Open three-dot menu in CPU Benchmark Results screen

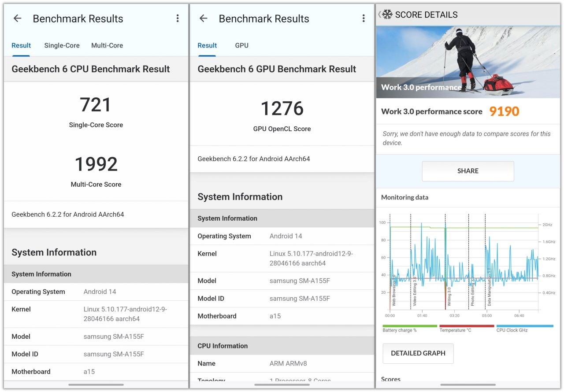click(x=178, y=18)
